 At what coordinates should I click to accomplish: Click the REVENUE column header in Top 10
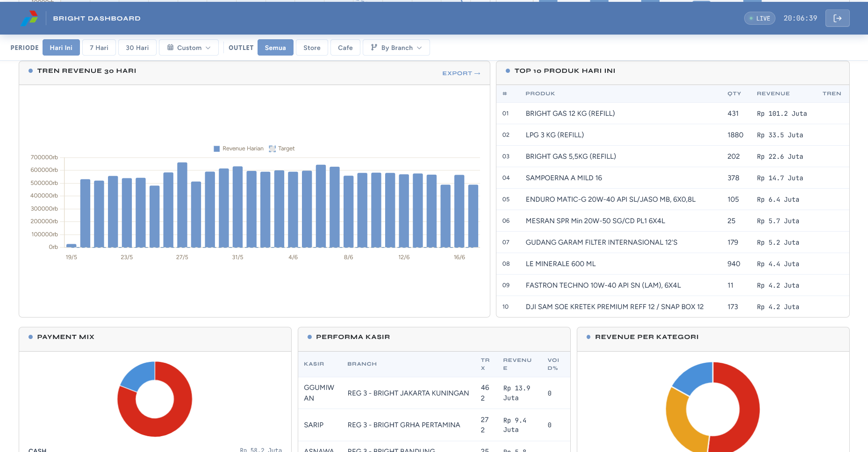[x=773, y=93]
